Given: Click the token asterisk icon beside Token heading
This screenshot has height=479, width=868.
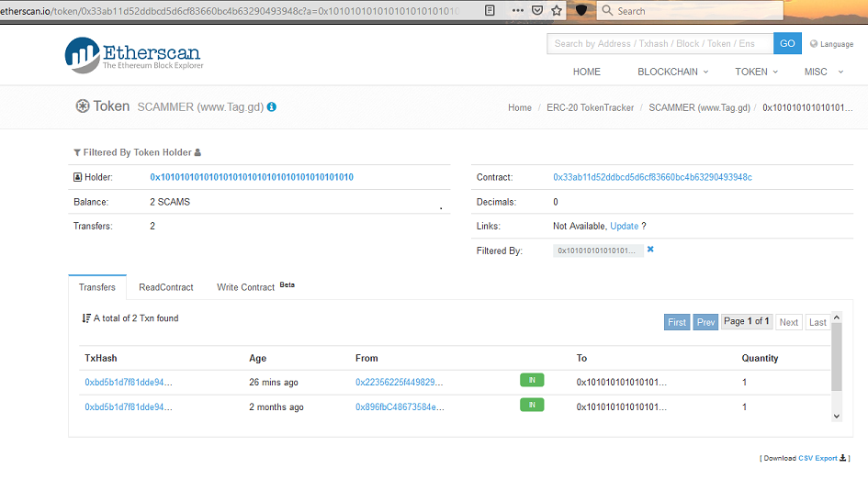Looking at the screenshot, I should point(82,106).
